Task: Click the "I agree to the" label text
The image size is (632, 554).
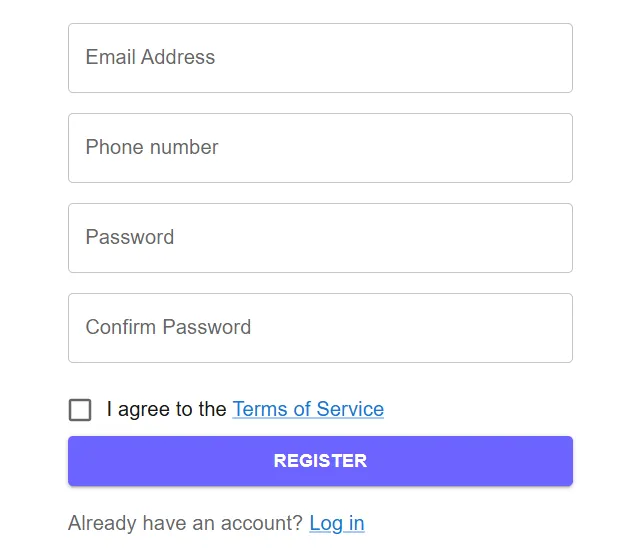Action: tap(166, 409)
